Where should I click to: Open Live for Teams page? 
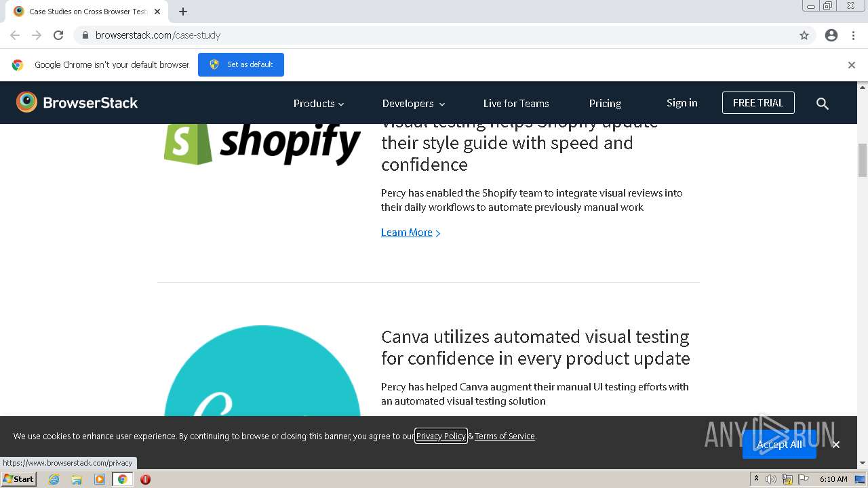(x=516, y=104)
